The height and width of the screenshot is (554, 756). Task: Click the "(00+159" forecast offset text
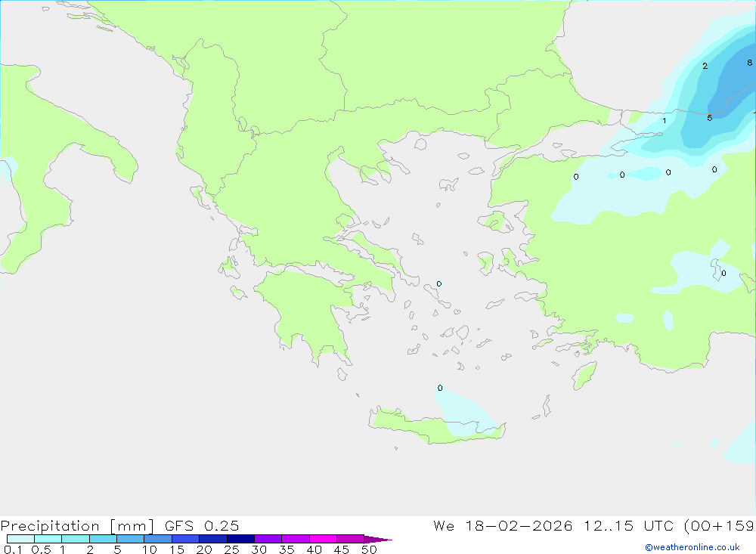pos(720,526)
